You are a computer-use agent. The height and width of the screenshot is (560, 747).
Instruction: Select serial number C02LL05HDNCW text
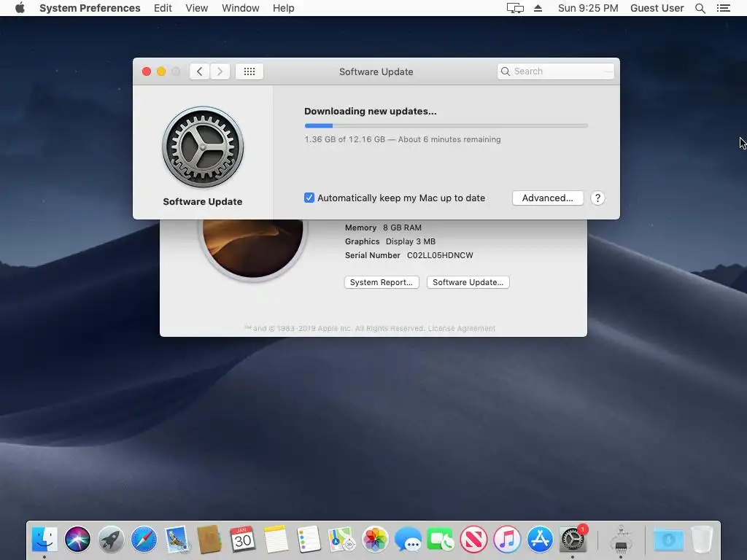[x=440, y=255]
